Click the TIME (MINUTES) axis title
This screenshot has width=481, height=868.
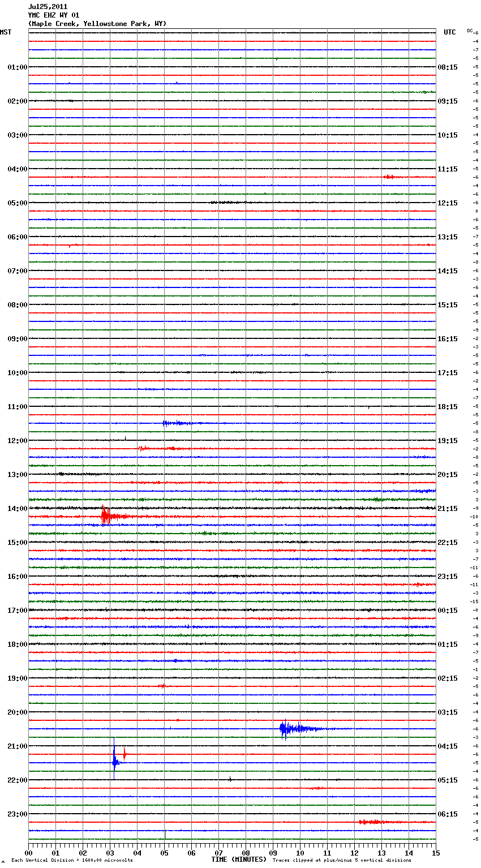(239, 860)
